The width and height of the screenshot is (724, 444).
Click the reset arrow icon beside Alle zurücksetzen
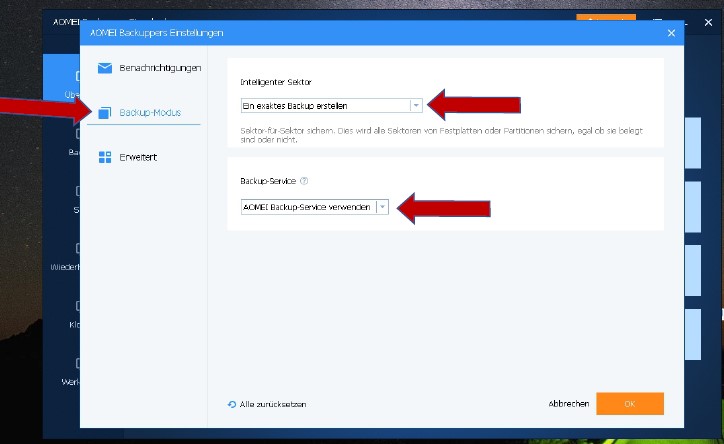(x=232, y=404)
